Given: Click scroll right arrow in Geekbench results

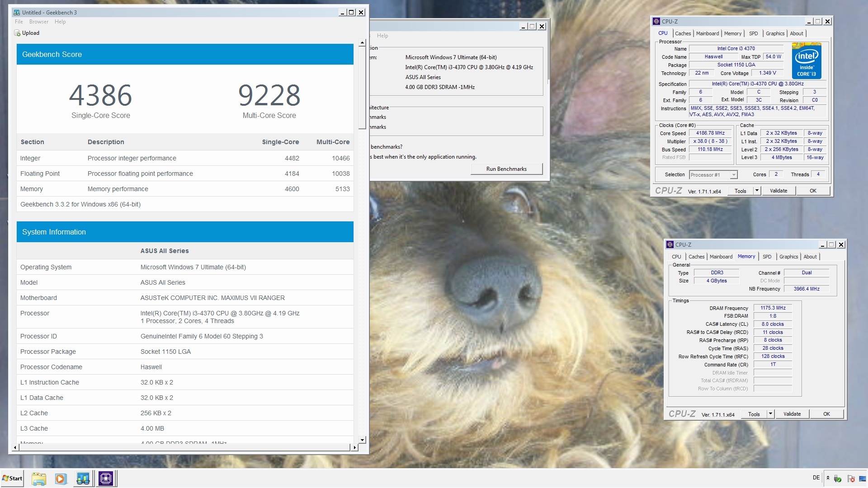Looking at the screenshot, I should 354,447.
